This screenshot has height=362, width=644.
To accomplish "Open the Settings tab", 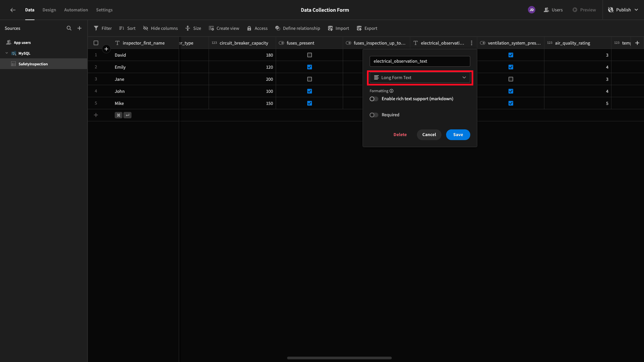I will [x=104, y=10].
